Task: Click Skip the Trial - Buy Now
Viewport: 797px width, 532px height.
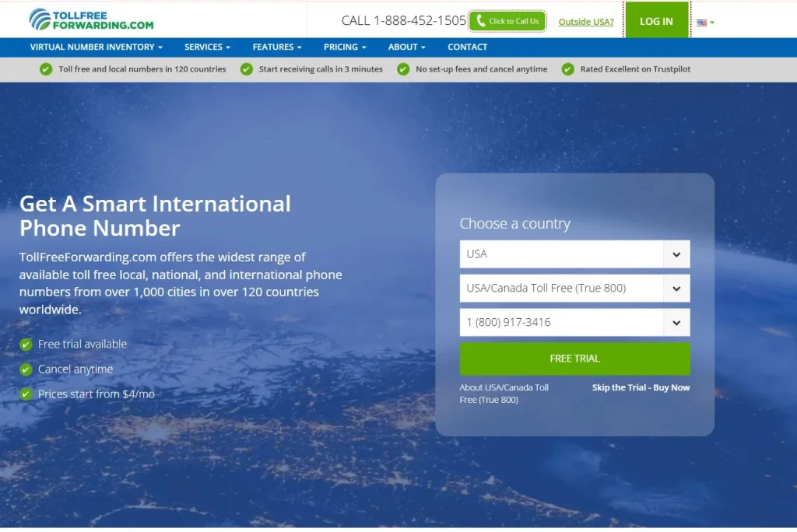Action: tap(641, 387)
